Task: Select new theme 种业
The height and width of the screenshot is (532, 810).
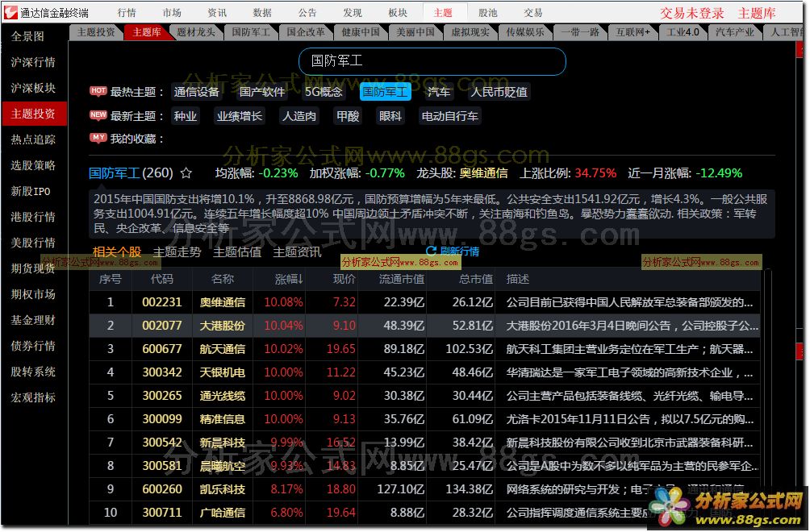Action: (185, 116)
